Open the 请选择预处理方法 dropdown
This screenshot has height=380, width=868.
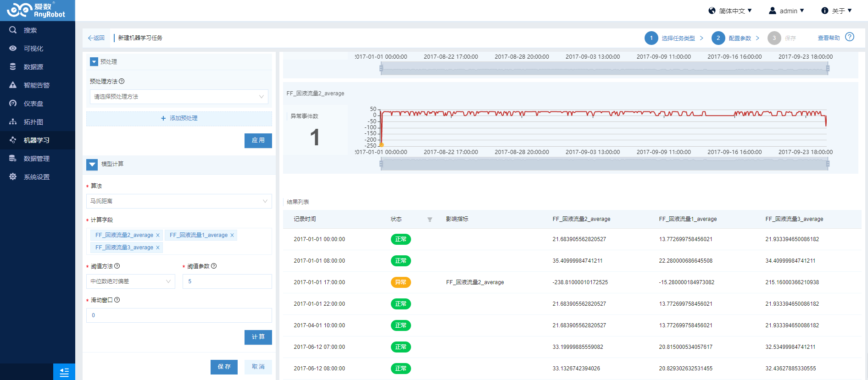click(x=179, y=97)
